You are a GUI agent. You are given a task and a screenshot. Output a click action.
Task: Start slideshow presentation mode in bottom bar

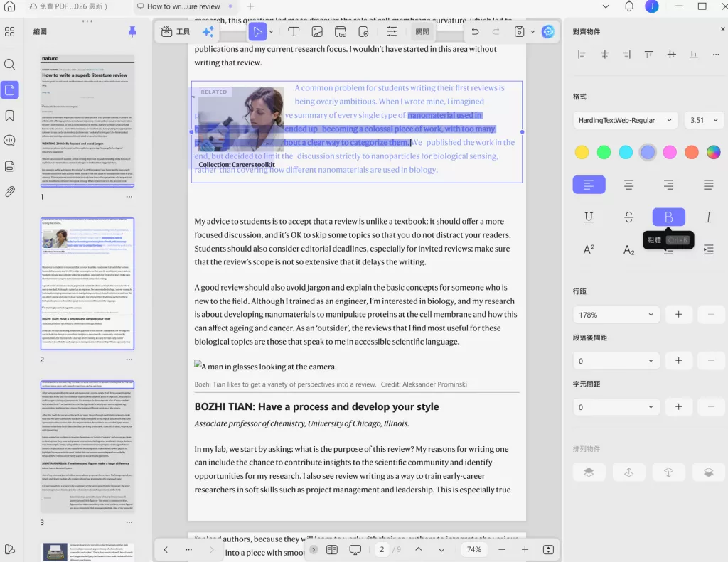[355, 549]
